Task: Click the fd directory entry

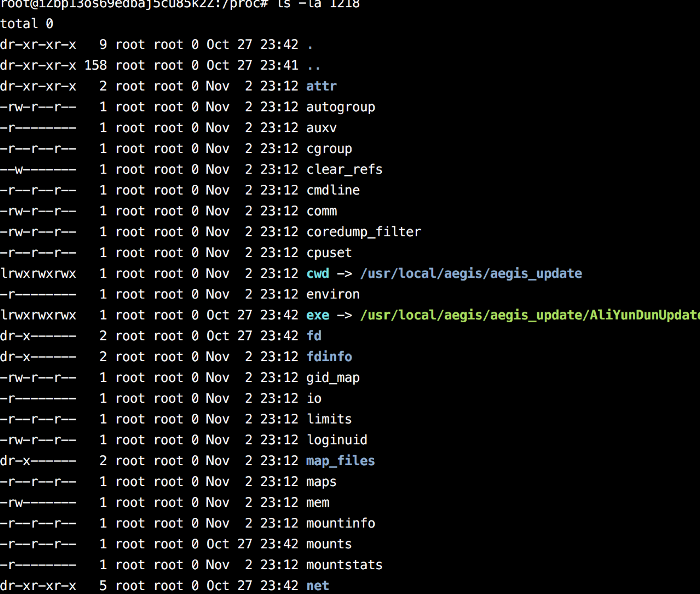Action: tap(314, 336)
